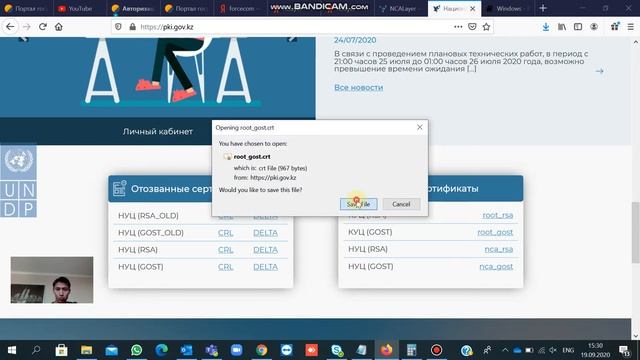640x360 pixels.
Task: Close the Opening root_gost.crt dialog
Action: coord(420,127)
